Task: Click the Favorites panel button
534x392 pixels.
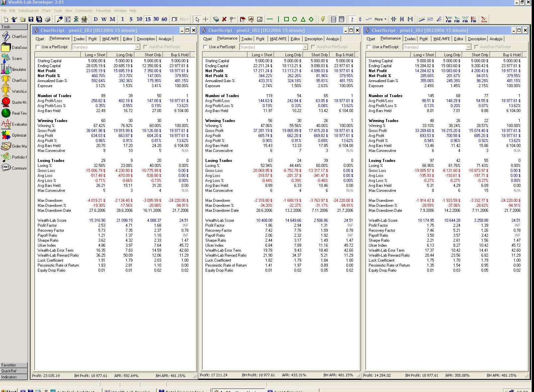Action: (14, 365)
